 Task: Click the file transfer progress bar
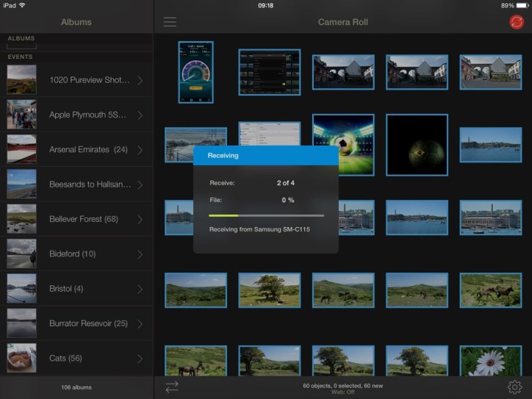[266, 215]
